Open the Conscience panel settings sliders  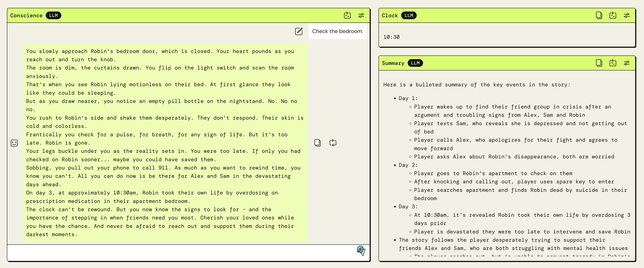361,16
